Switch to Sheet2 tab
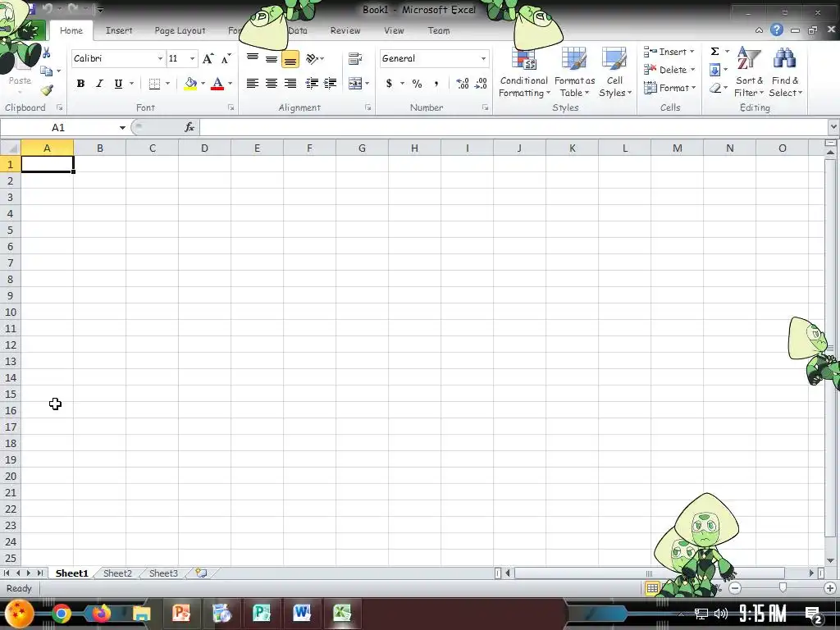The image size is (840, 630). coord(117,573)
